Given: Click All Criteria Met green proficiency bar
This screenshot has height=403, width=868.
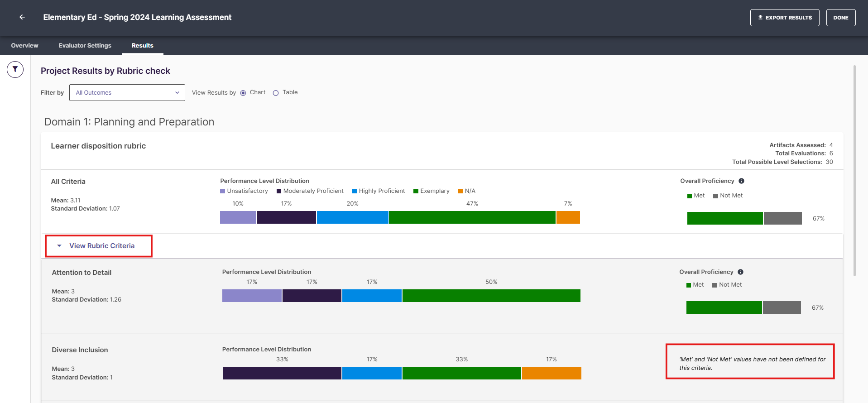Looking at the screenshot, I should click(x=725, y=218).
